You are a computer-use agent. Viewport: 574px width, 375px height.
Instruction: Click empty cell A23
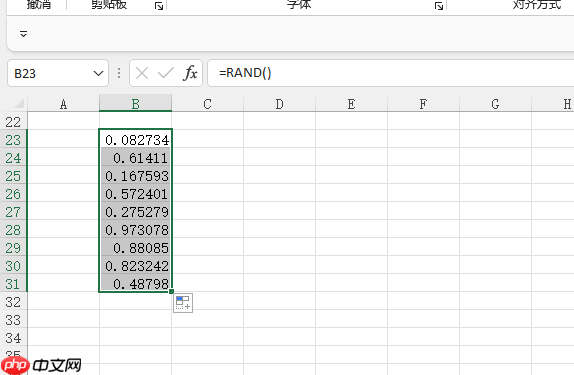(x=63, y=140)
